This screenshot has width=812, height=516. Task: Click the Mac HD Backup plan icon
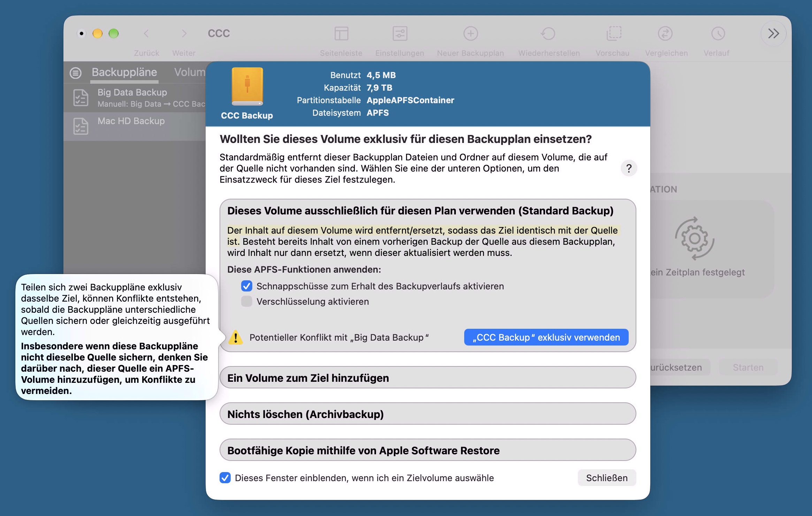pyautogui.click(x=81, y=126)
